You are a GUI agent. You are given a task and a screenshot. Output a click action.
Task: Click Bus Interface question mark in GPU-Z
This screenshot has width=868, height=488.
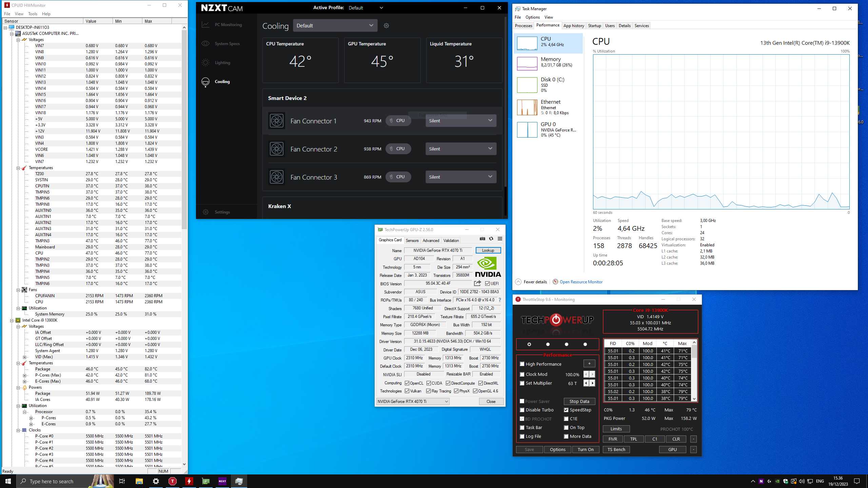coord(500,300)
